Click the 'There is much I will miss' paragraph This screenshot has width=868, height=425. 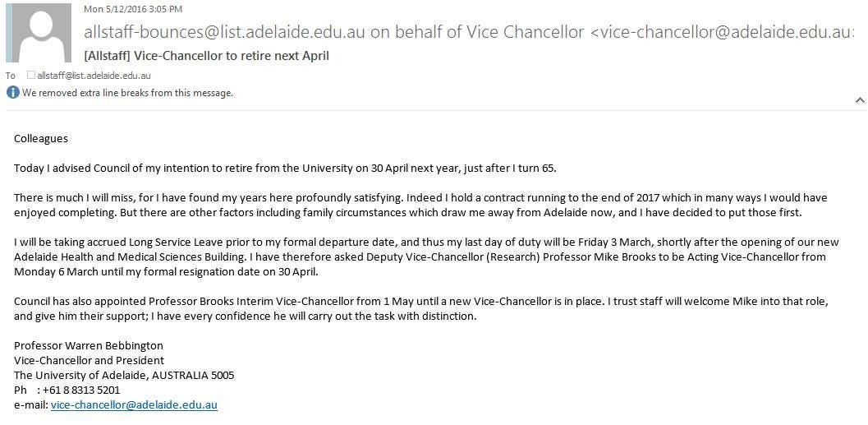point(420,205)
